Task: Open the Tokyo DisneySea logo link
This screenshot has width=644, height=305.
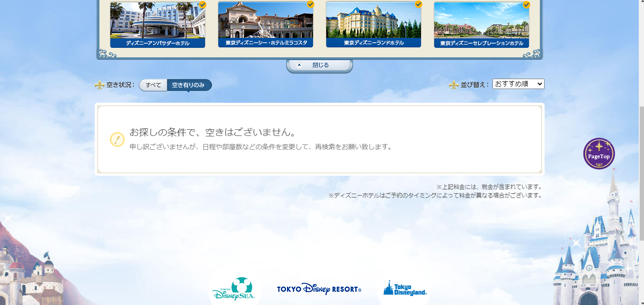Action: (x=234, y=290)
